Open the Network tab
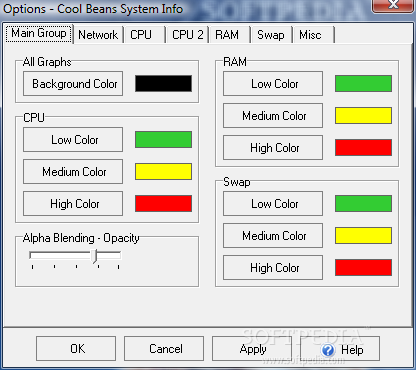The width and height of the screenshot is (416, 370). pyautogui.click(x=98, y=35)
